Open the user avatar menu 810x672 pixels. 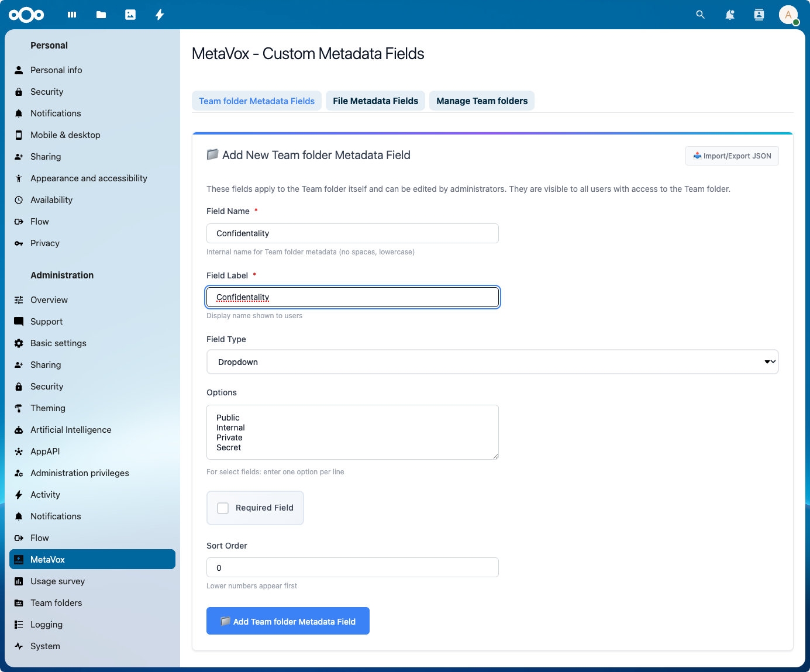(x=788, y=15)
